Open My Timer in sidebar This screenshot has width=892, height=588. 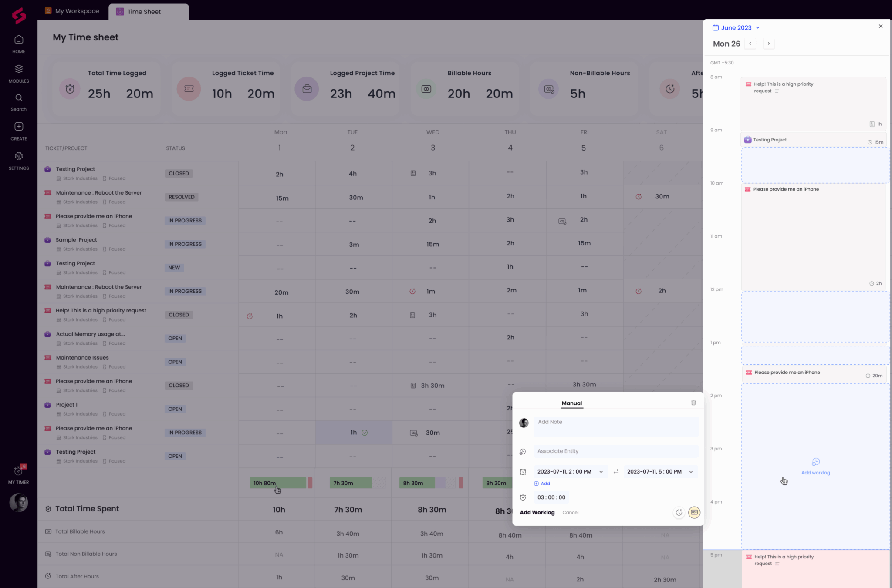(x=19, y=471)
